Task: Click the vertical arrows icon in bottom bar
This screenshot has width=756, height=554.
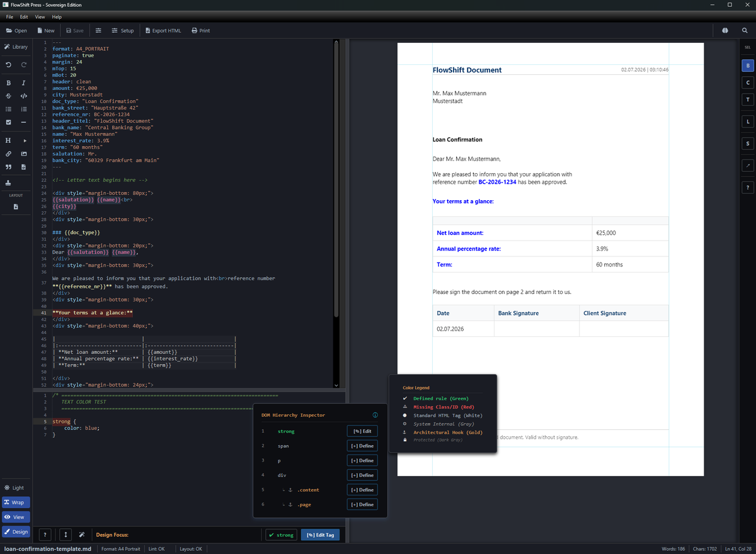Action: (x=66, y=534)
